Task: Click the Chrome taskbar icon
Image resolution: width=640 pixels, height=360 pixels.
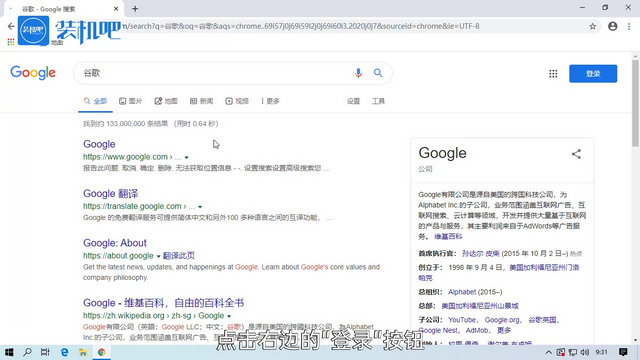Action: [x=102, y=352]
